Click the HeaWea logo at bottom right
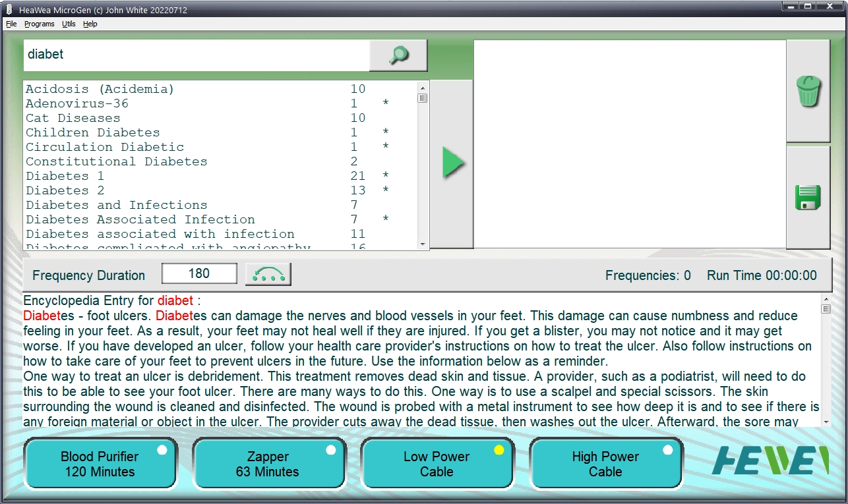Image resolution: width=848 pixels, height=504 pixels. 770,461
